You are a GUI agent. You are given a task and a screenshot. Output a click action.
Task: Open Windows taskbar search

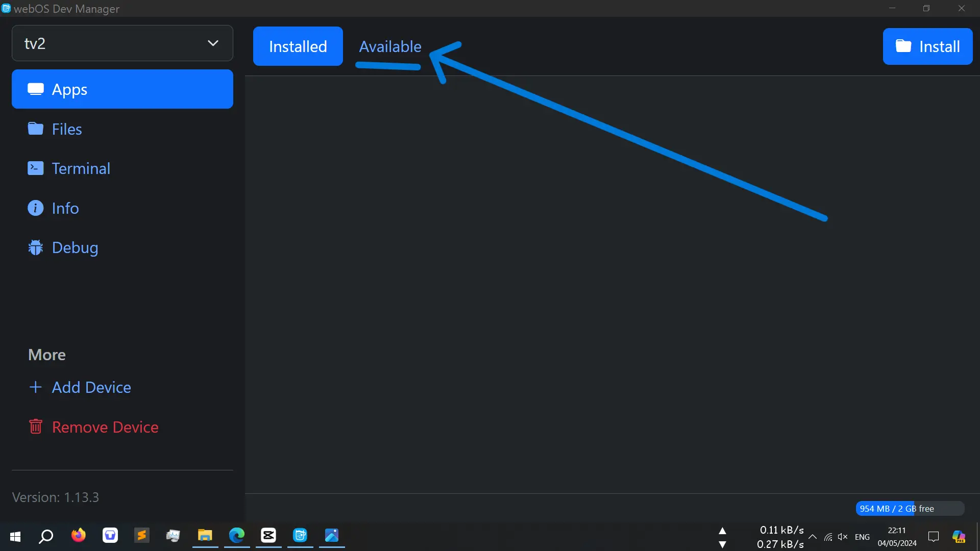(46, 536)
